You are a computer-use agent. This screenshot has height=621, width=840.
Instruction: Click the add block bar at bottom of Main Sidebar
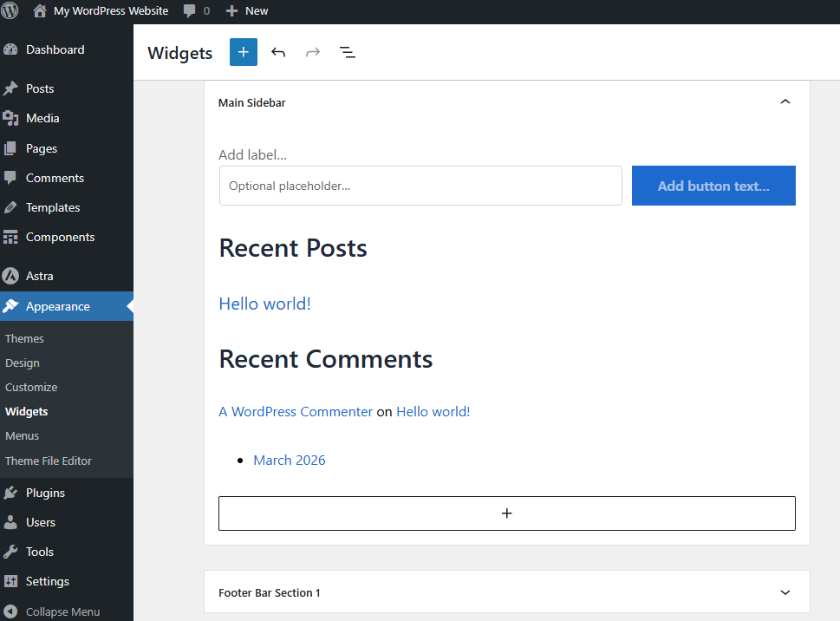(x=506, y=513)
